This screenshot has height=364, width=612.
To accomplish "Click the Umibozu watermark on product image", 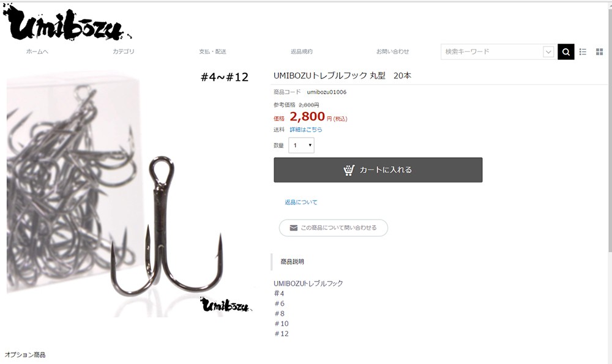I will tap(226, 304).
